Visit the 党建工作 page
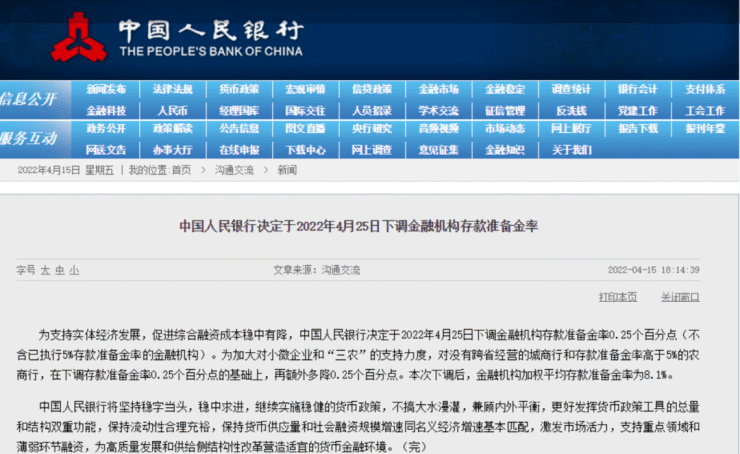Screen dimensions: 740x454 pos(638,111)
